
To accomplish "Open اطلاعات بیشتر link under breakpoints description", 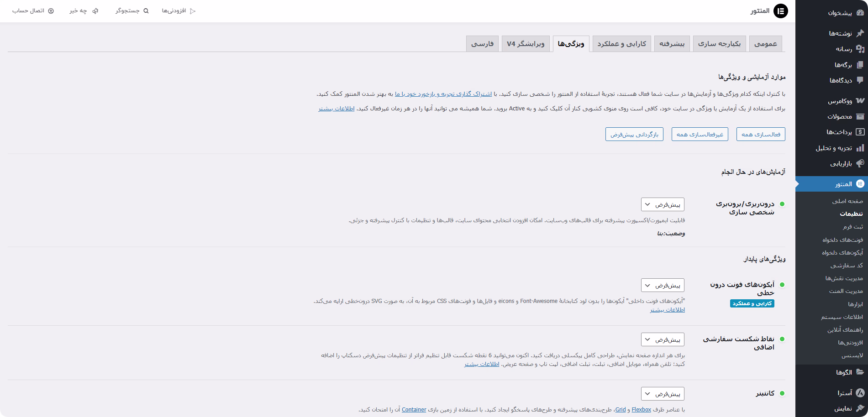I will coord(482,364).
